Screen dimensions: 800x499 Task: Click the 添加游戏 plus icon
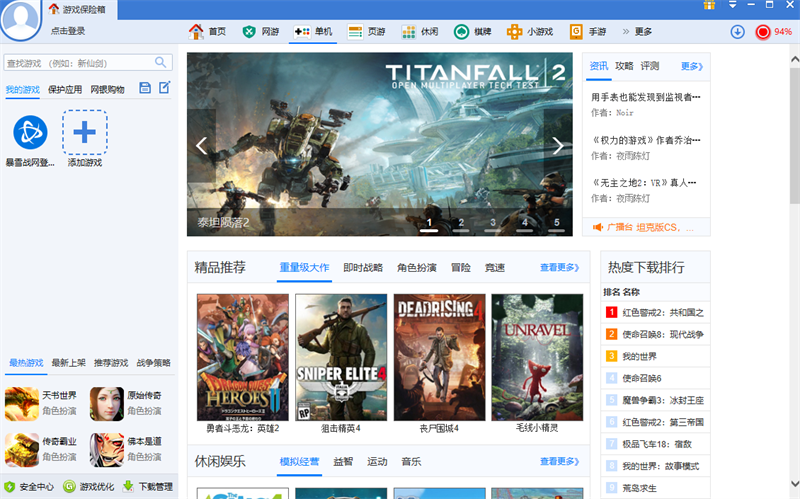pyautogui.click(x=85, y=132)
